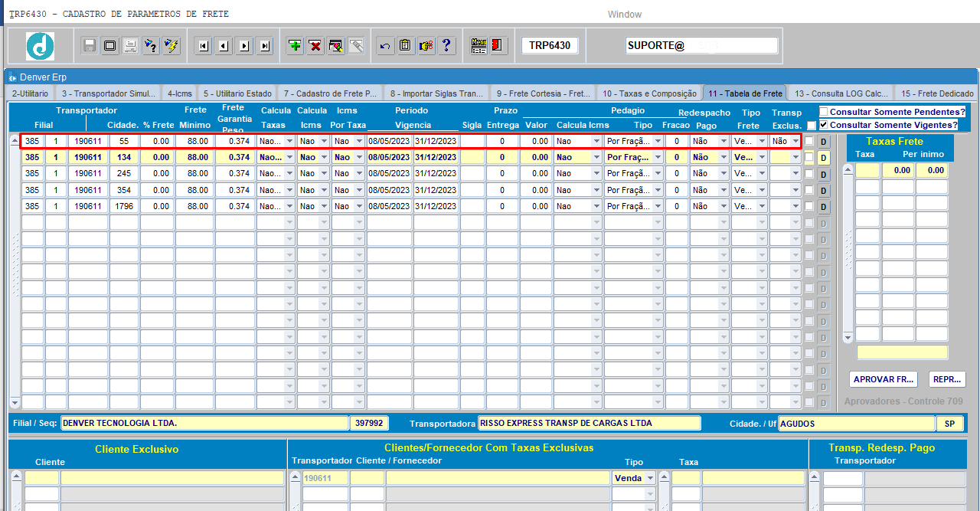Go to the first record

click(x=203, y=46)
